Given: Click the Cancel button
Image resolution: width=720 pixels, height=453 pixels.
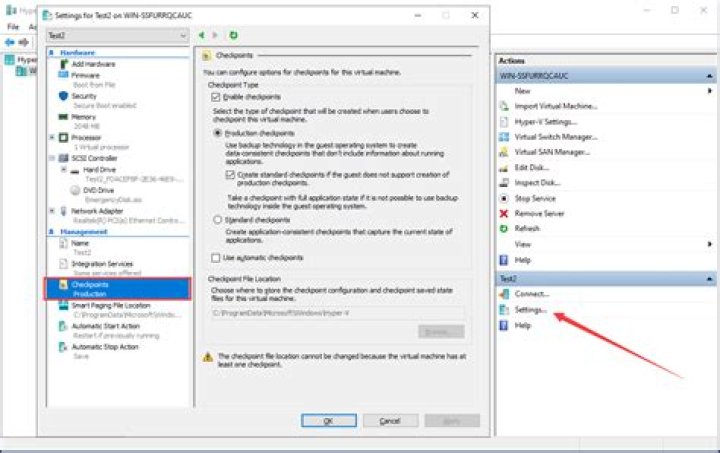Looking at the screenshot, I should pyautogui.click(x=390, y=421).
